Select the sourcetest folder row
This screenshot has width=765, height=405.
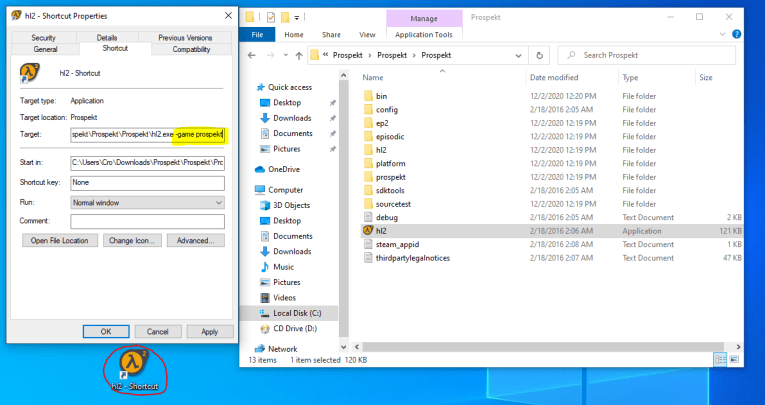(x=551, y=204)
